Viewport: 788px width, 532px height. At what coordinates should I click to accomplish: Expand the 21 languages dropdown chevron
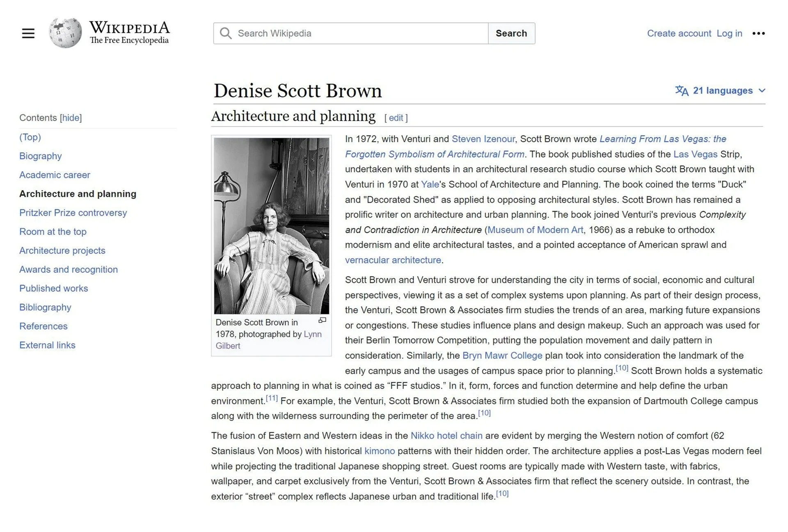[762, 90]
